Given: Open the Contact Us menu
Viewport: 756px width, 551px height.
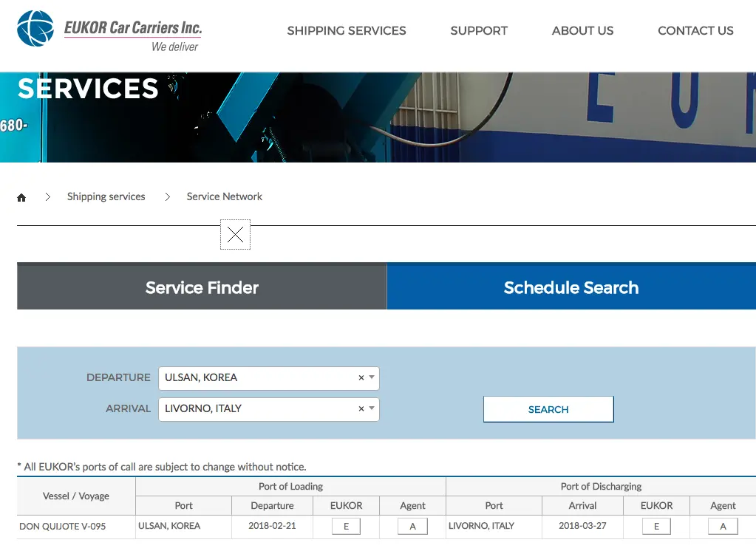Looking at the screenshot, I should point(695,31).
